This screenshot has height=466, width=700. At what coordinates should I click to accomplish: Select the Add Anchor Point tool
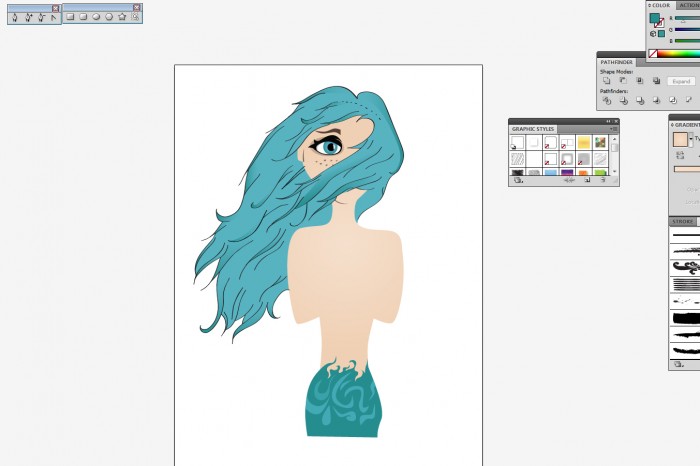click(x=28, y=17)
